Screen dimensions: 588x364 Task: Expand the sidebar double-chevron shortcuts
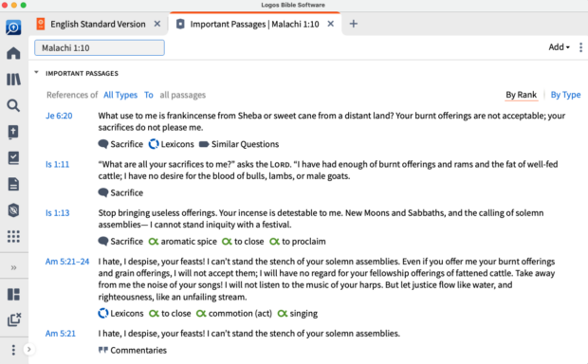(x=13, y=267)
